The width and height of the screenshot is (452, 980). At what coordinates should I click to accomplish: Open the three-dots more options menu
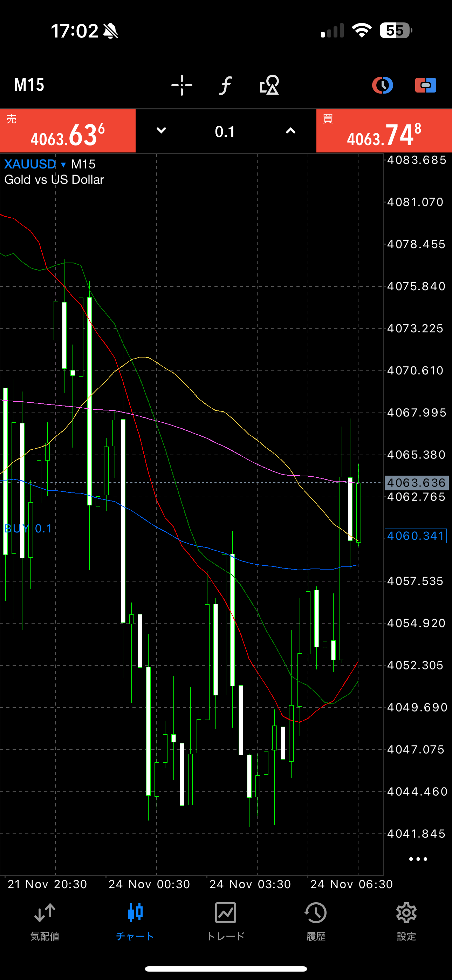pos(418,859)
